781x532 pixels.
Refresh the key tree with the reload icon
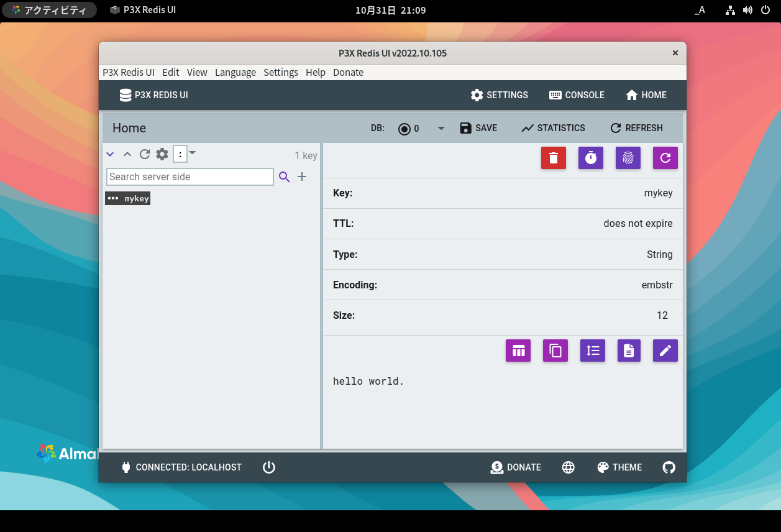[145, 154]
